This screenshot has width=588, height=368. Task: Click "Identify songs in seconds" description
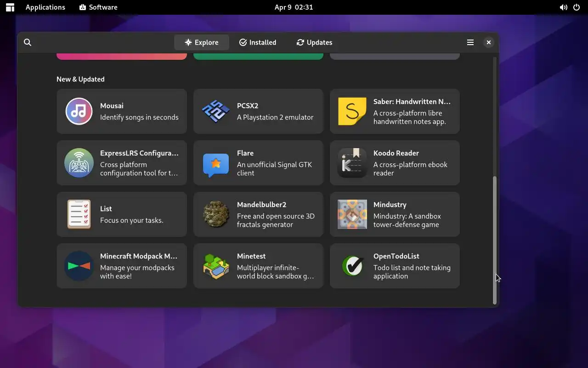coord(139,117)
